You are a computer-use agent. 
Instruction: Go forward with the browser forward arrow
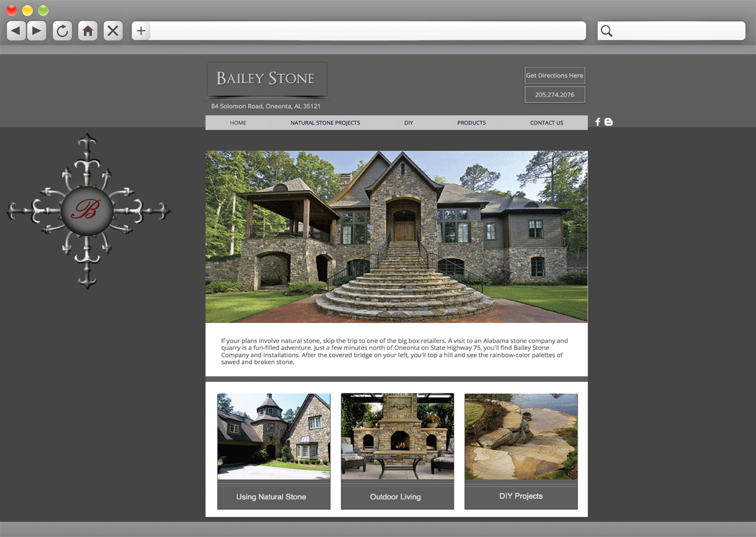pos(36,30)
